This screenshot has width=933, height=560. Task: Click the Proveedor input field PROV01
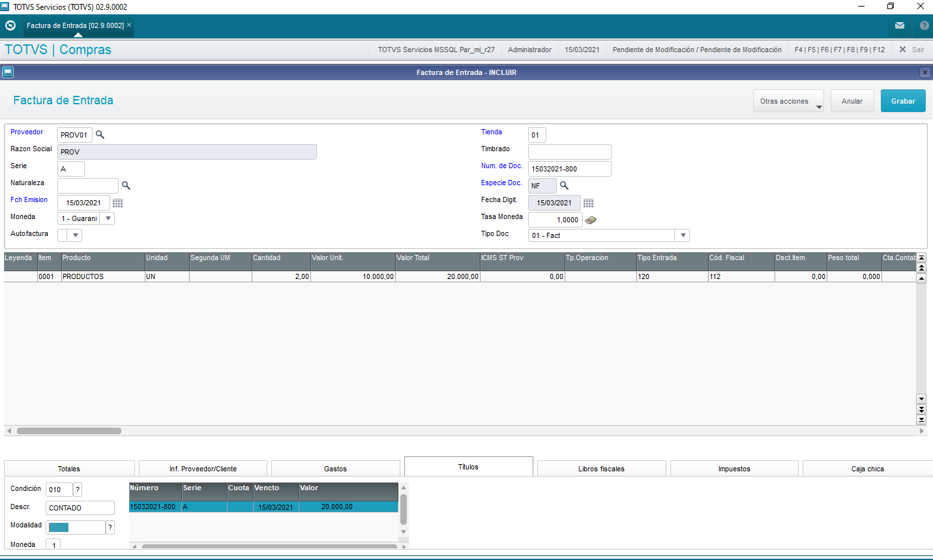pos(75,135)
